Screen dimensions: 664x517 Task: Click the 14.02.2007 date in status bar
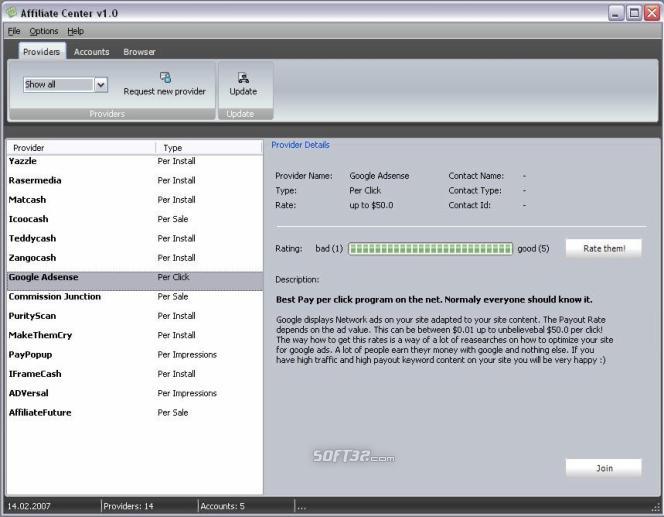(x=29, y=506)
